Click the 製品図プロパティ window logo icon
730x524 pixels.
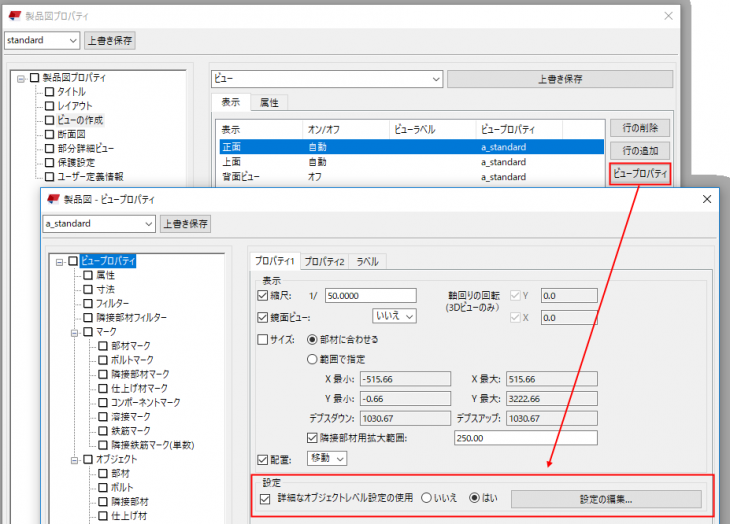(x=15, y=16)
